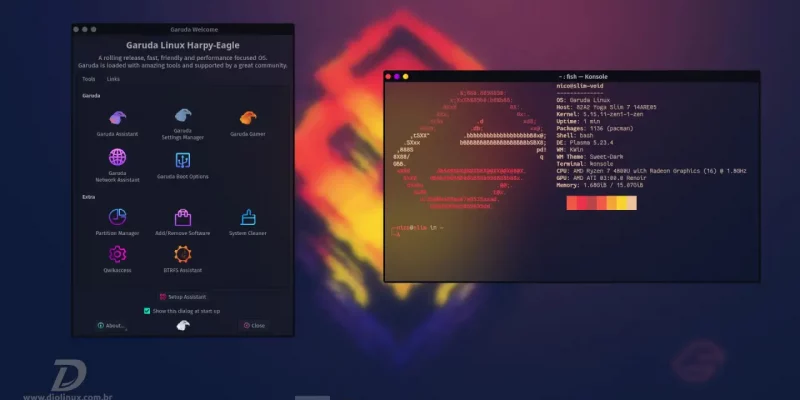Screen dimensions: 800x400
Task: Click the yellow dot in Konsole titlebar
Action: pyautogui.click(x=406, y=77)
